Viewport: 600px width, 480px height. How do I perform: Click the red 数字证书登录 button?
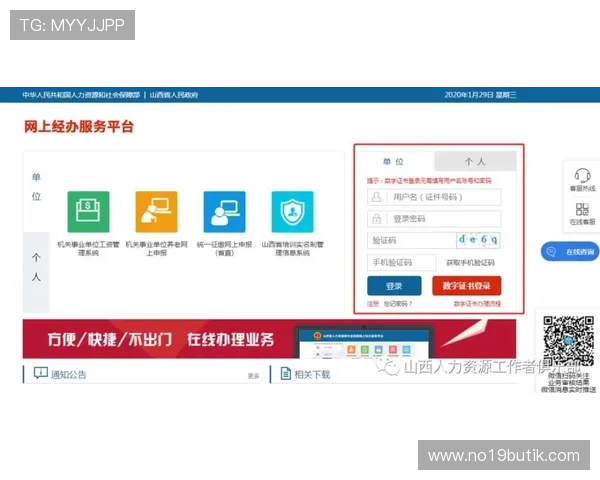pyautogui.click(x=466, y=286)
